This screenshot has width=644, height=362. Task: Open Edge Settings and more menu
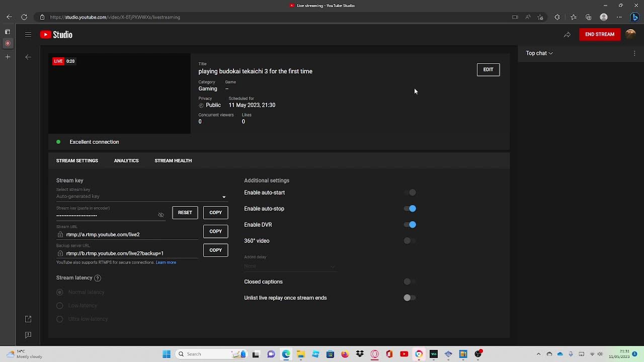[619, 17]
